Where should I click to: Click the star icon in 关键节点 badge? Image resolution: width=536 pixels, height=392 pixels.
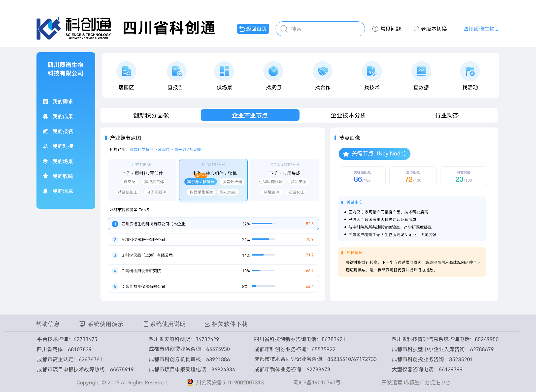pyautogui.click(x=346, y=154)
